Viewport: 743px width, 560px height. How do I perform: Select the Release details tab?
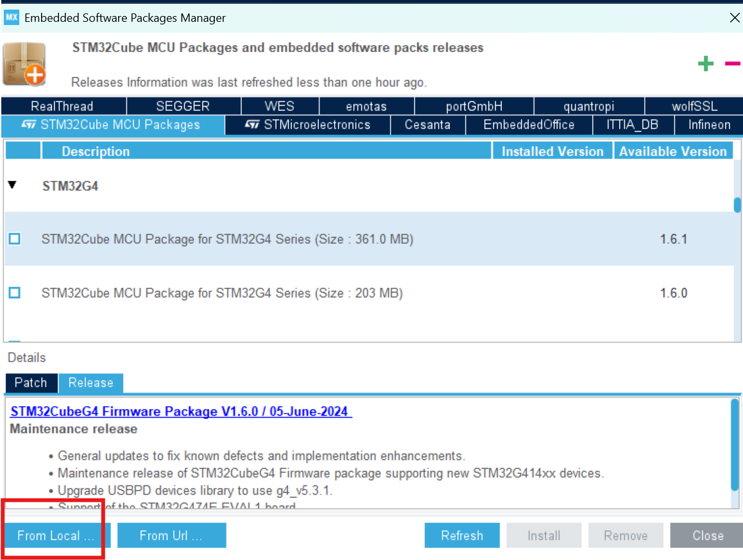click(x=91, y=383)
